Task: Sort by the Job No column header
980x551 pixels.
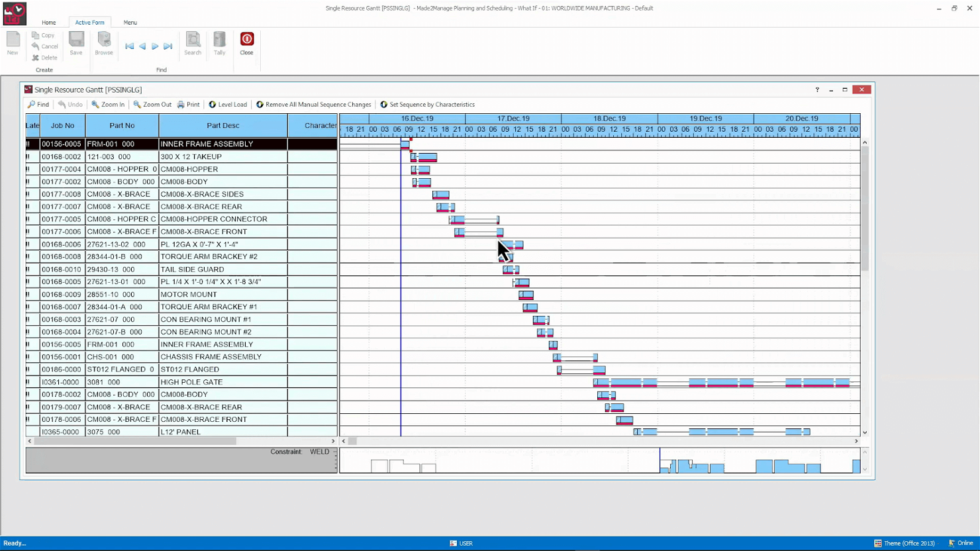Action: [x=62, y=126]
